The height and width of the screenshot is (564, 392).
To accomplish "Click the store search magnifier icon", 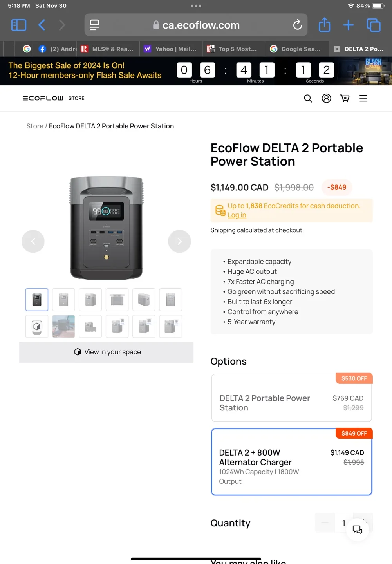I will point(308,98).
